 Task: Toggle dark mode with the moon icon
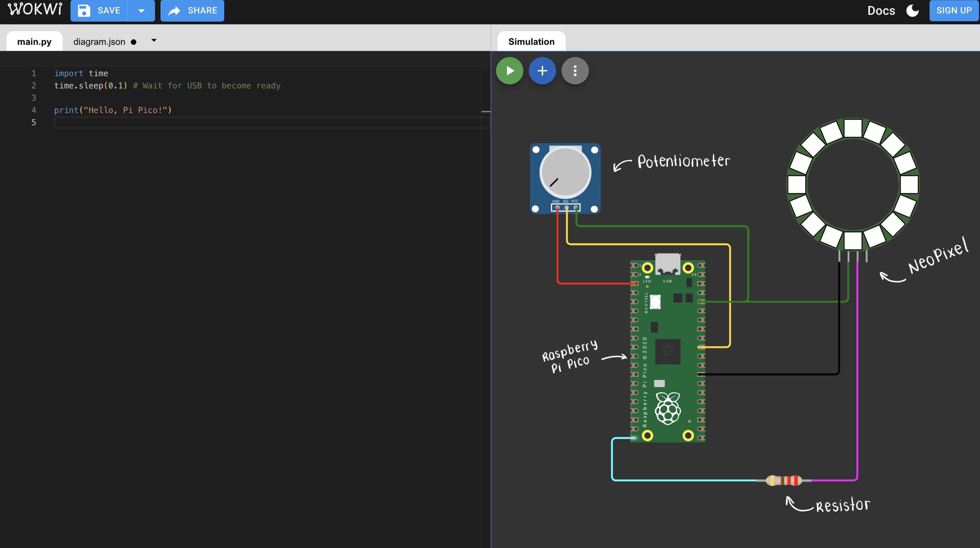coord(912,11)
